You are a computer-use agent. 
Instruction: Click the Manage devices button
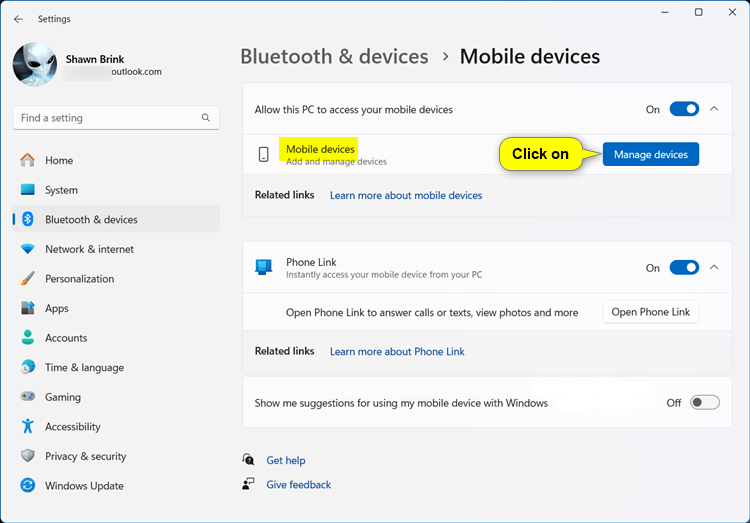651,155
